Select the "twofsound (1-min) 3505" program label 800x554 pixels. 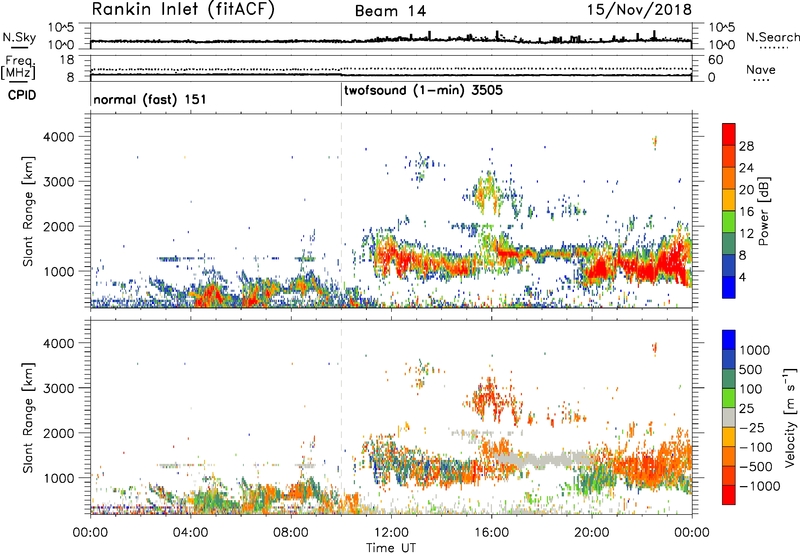423,91
